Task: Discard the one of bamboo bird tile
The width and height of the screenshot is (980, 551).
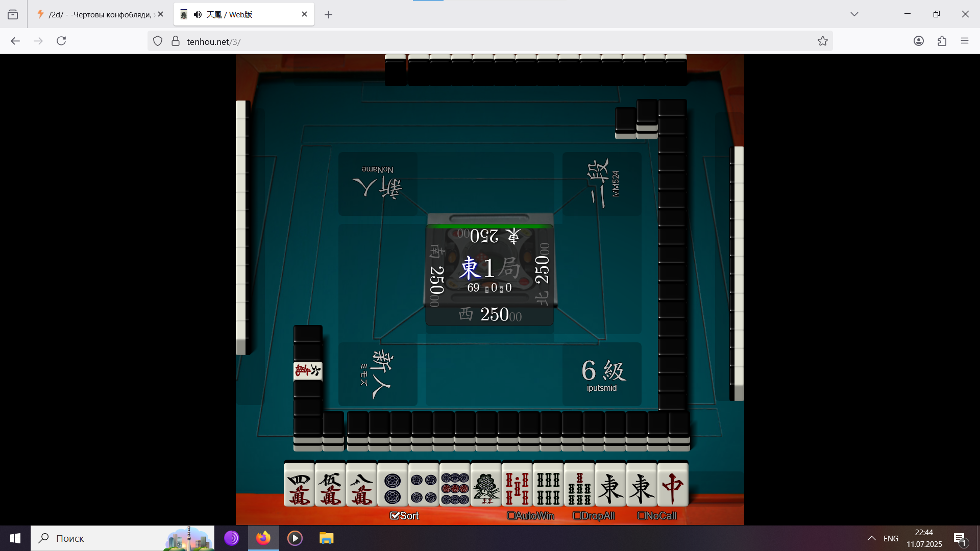Action: coord(486,485)
